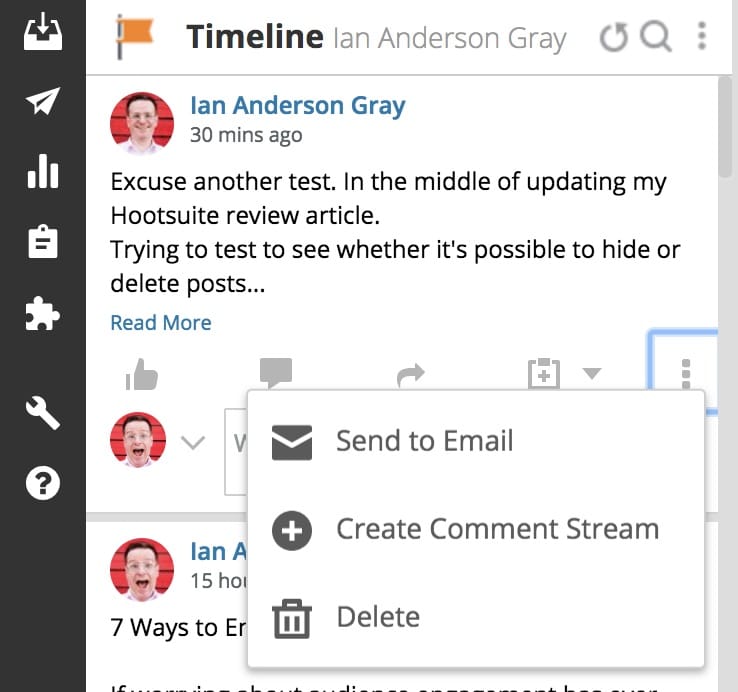Click the write a comment field
738x692 pixels.
coord(236,451)
